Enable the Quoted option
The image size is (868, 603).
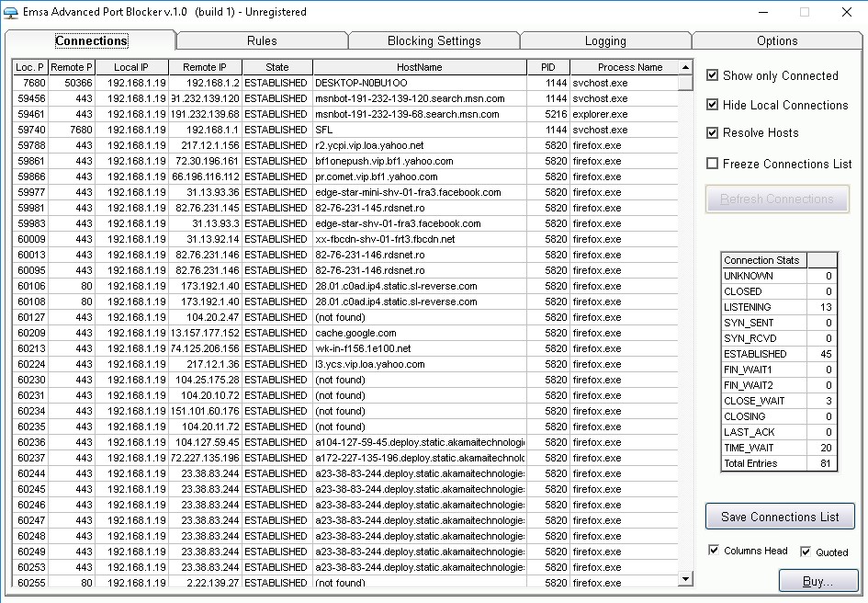point(805,551)
